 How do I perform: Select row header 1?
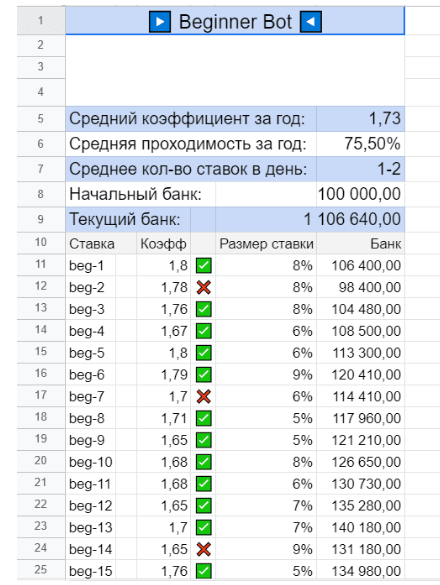41,21
